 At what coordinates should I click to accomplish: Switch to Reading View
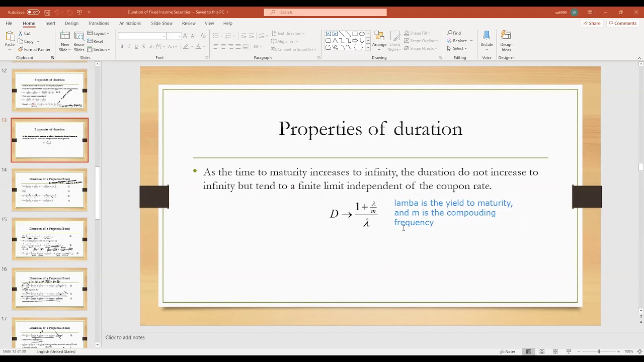(x=555, y=351)
